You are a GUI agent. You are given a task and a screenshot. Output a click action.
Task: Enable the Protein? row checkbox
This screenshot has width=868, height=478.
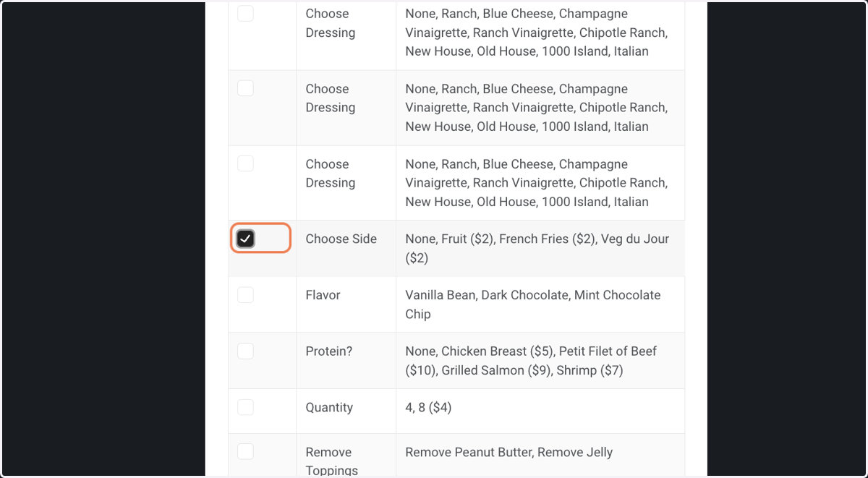pyautogui.click(x=246, y=351)
